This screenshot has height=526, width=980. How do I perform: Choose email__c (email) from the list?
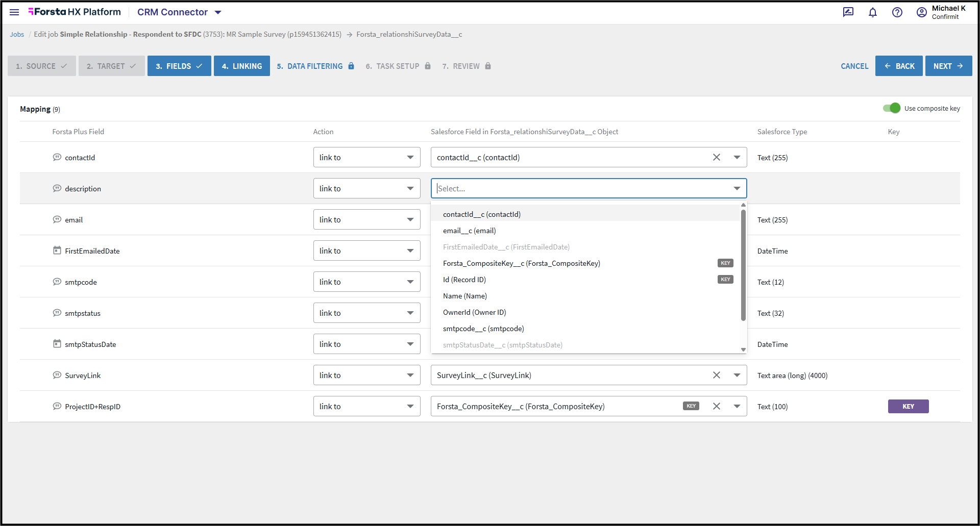pyautogui.click(x=585, y=231)
